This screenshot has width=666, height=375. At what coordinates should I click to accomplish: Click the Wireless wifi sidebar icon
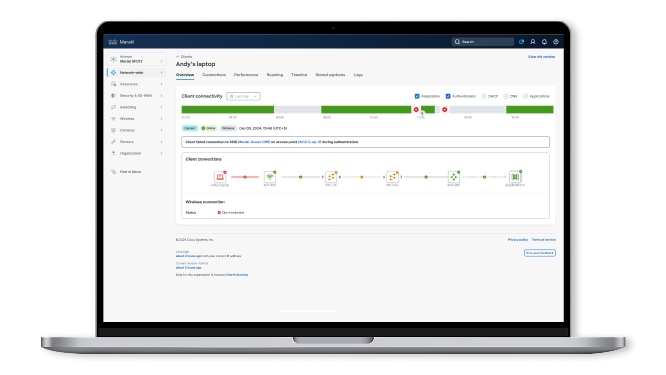pos(113,118)
